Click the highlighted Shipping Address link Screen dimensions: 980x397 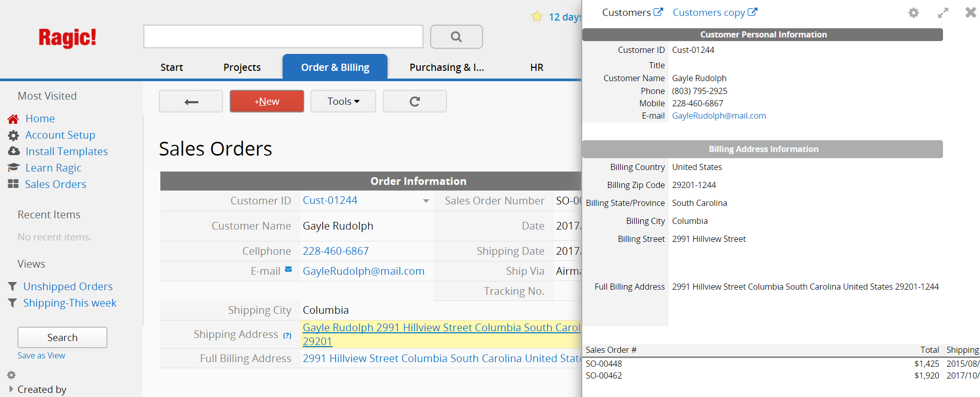tap(441, 334)
